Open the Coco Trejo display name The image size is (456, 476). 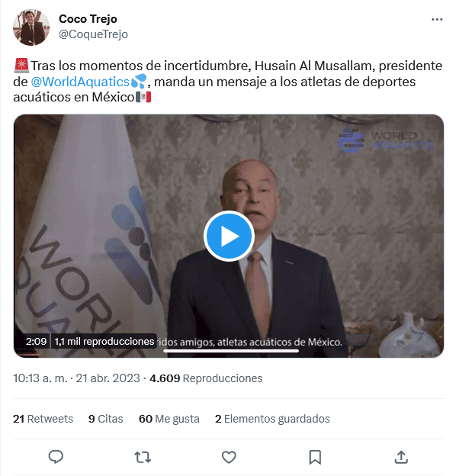tap(88, 19)
